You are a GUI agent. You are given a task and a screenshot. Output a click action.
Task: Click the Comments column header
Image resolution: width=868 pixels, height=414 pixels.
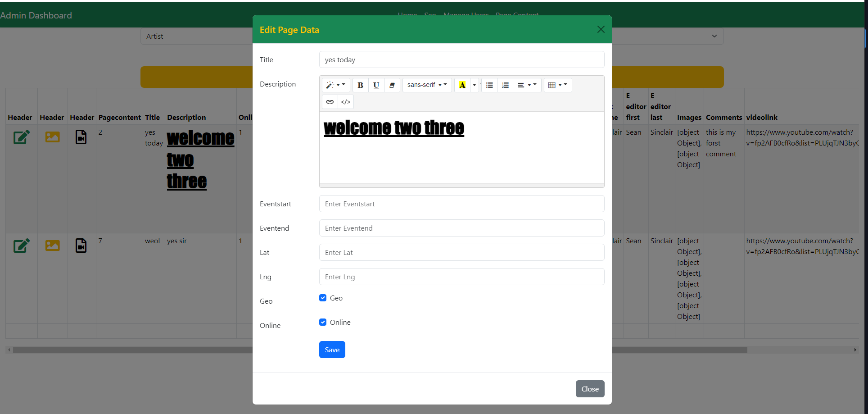click(724, 117)
